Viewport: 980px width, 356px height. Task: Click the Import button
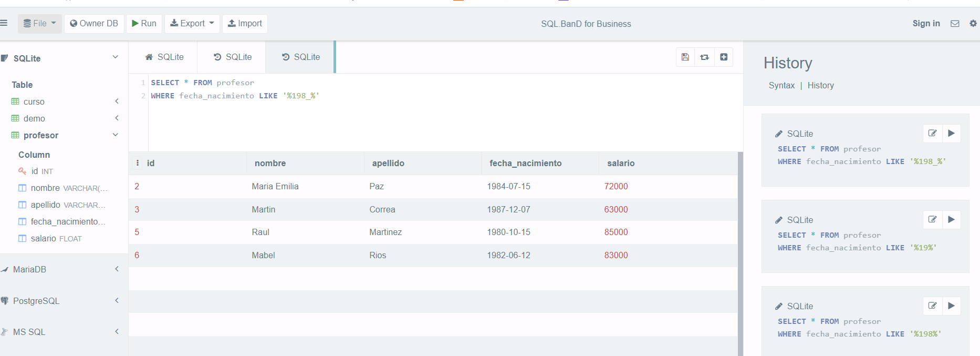coord(245,24)
